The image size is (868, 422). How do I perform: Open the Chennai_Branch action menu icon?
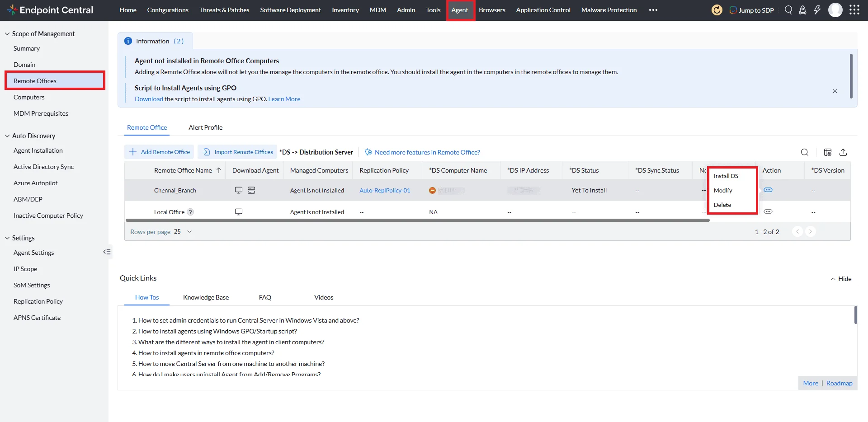(x=768, y=190)
